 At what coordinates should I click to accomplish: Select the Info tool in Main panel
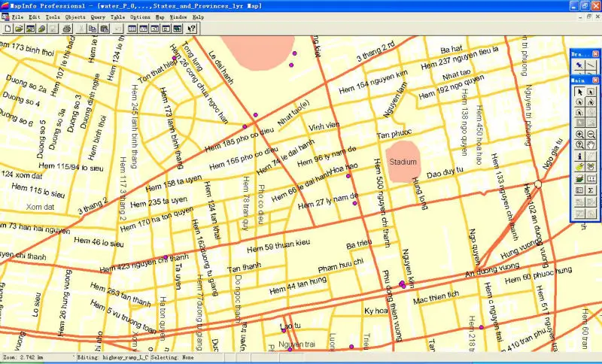(x=579, y=156)
